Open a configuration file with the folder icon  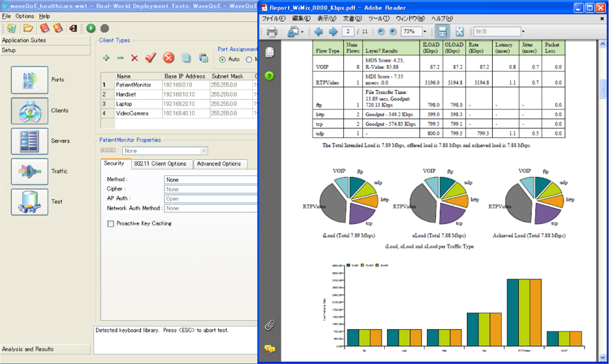pos(28,28)
